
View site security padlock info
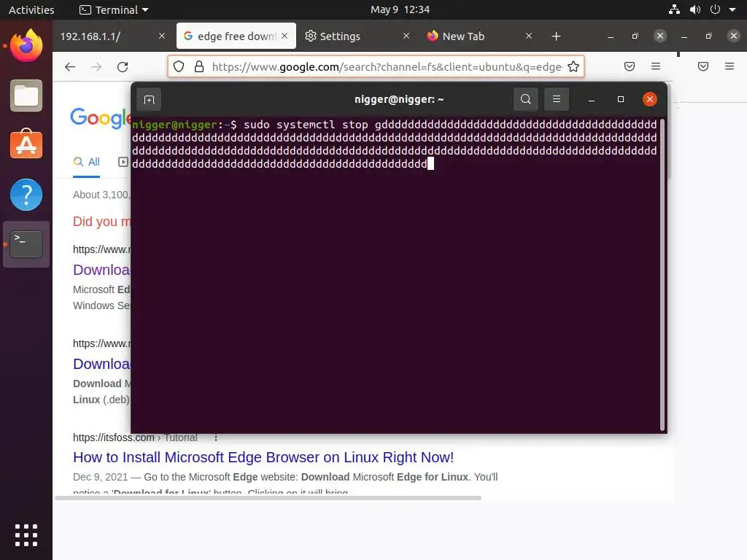[x=199, y=66]
